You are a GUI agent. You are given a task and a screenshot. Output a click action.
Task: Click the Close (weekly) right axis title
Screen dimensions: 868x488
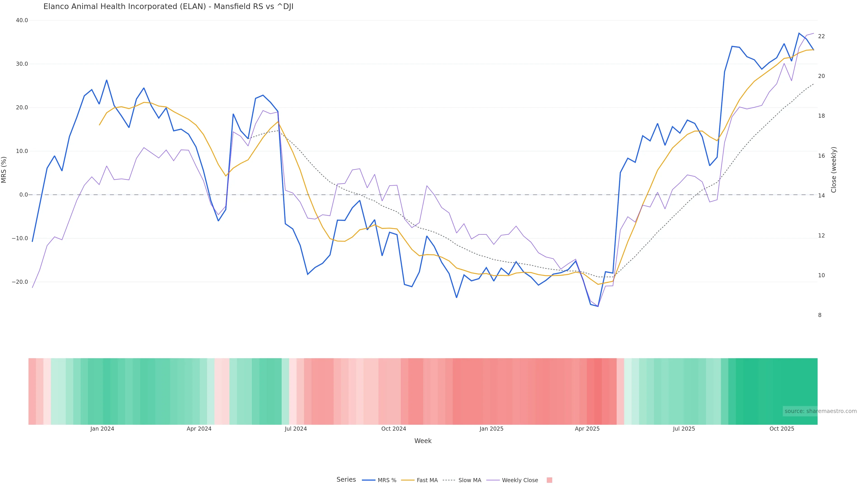point(834,170)
